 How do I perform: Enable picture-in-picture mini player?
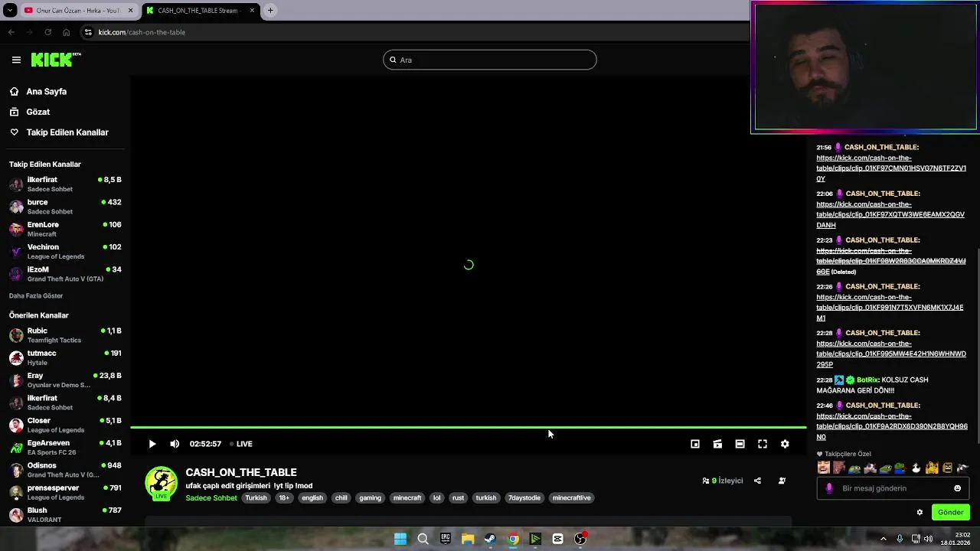click(x=695, y=444)
